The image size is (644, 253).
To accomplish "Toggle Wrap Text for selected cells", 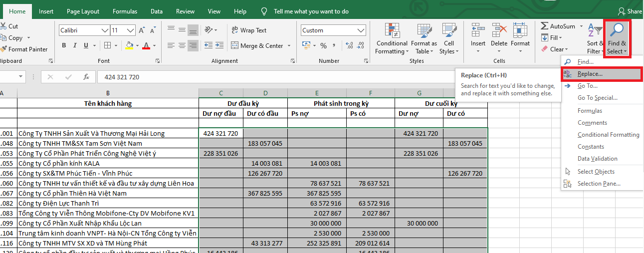I will 248,30.
